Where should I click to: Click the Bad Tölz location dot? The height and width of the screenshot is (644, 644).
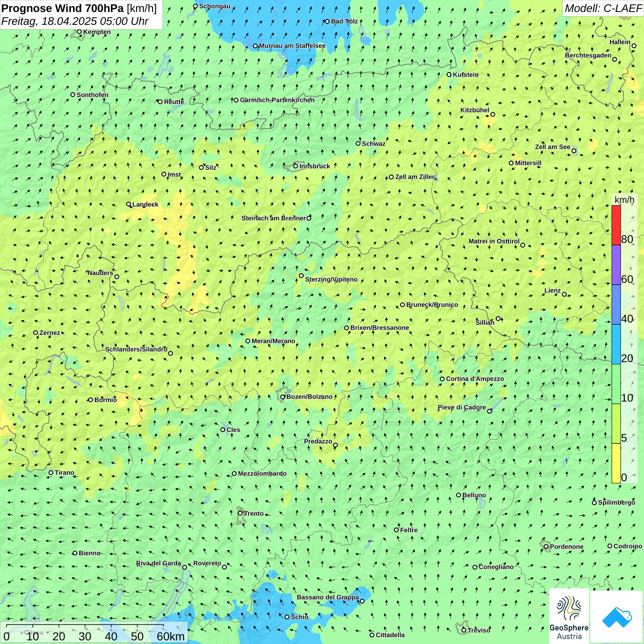point(328,21)
